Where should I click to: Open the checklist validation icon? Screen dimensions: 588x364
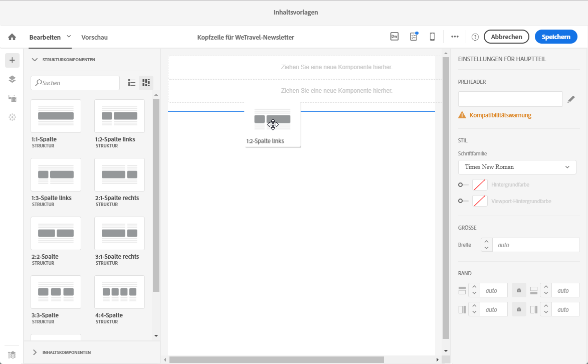(x=414, y=37)
